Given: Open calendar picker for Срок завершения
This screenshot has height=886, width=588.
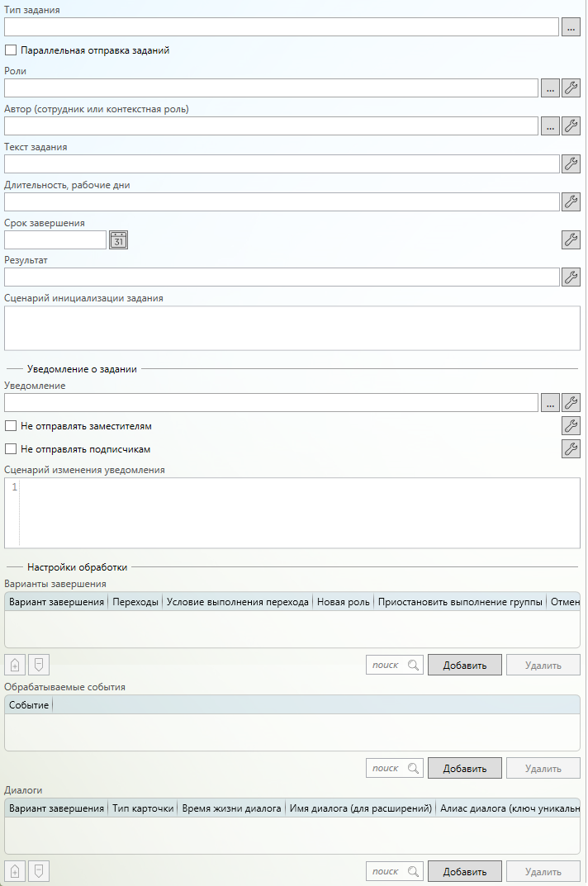Looking at the screenshot, I should click(119, 239).
